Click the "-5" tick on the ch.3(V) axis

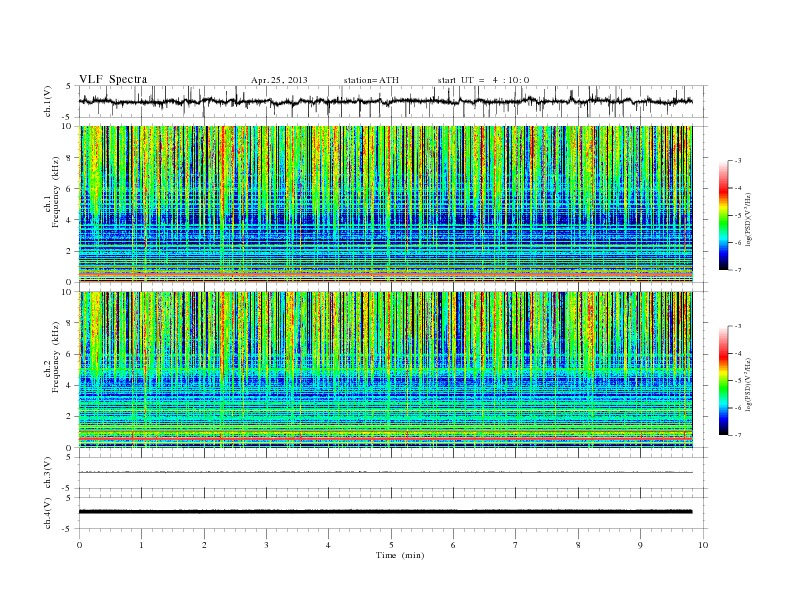68,489
